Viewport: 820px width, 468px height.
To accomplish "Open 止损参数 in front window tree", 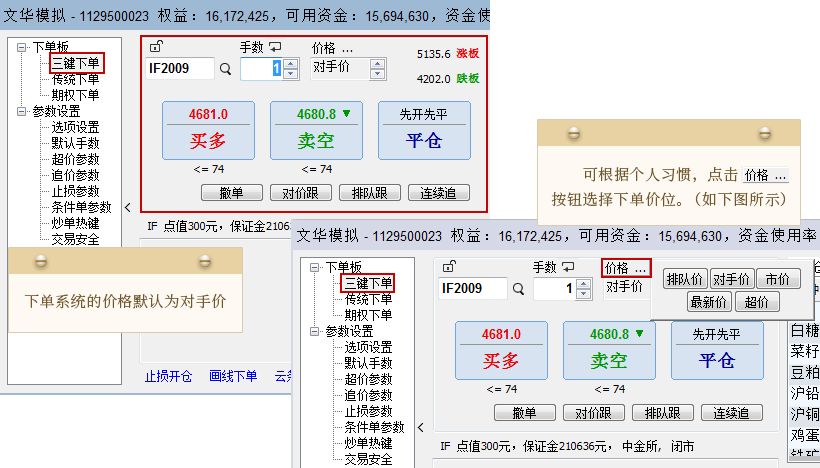I will [368, 412].
